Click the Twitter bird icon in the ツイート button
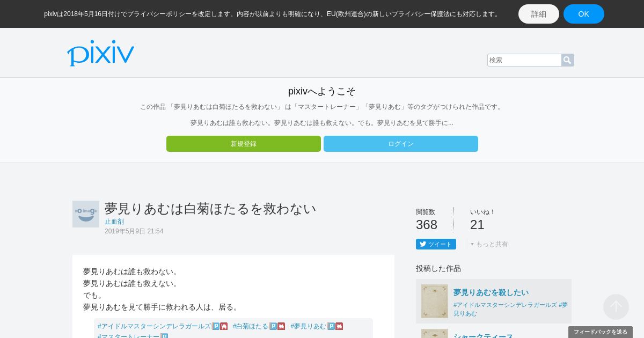The height and width of the screenshot is (338, 644). point(423,244)
